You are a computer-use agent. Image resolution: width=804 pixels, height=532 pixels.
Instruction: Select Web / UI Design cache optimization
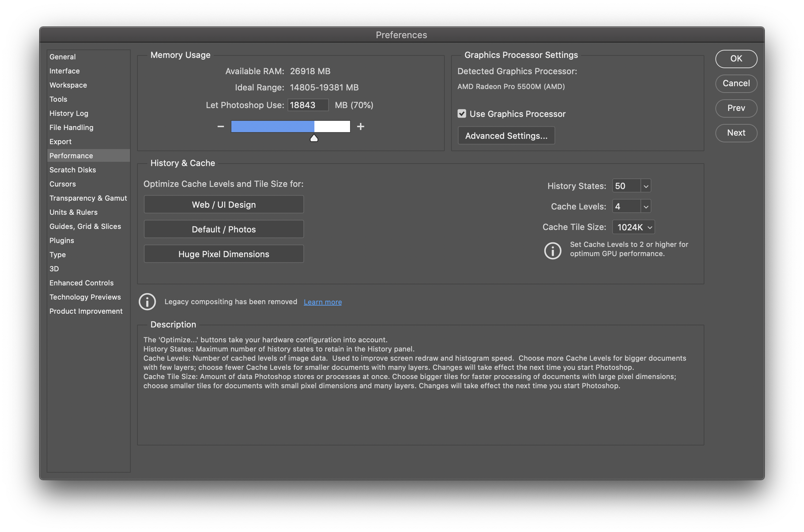pyautogui.click(x=223, y=204)
